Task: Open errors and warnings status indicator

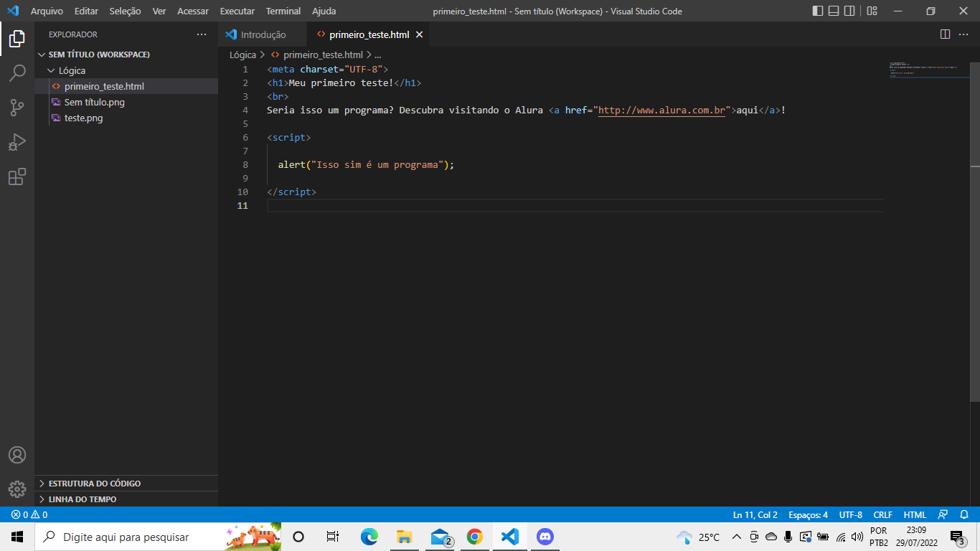Action: [29, 514]
